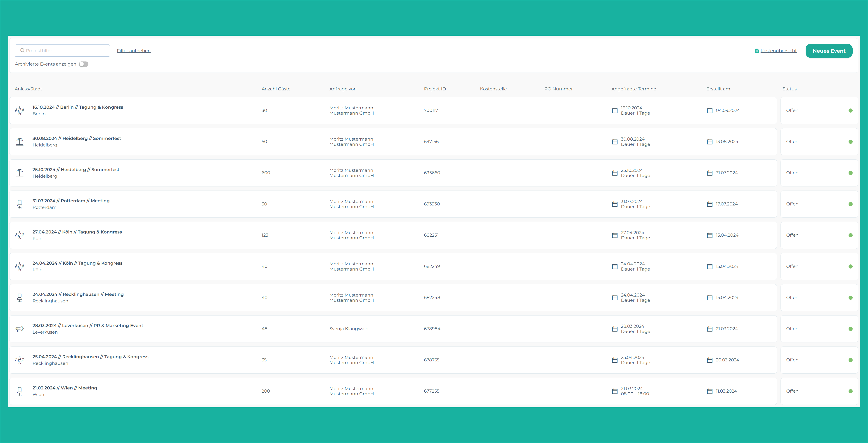Click green status dot for project 700117
868x443 pixels.
tap(851, 111)
